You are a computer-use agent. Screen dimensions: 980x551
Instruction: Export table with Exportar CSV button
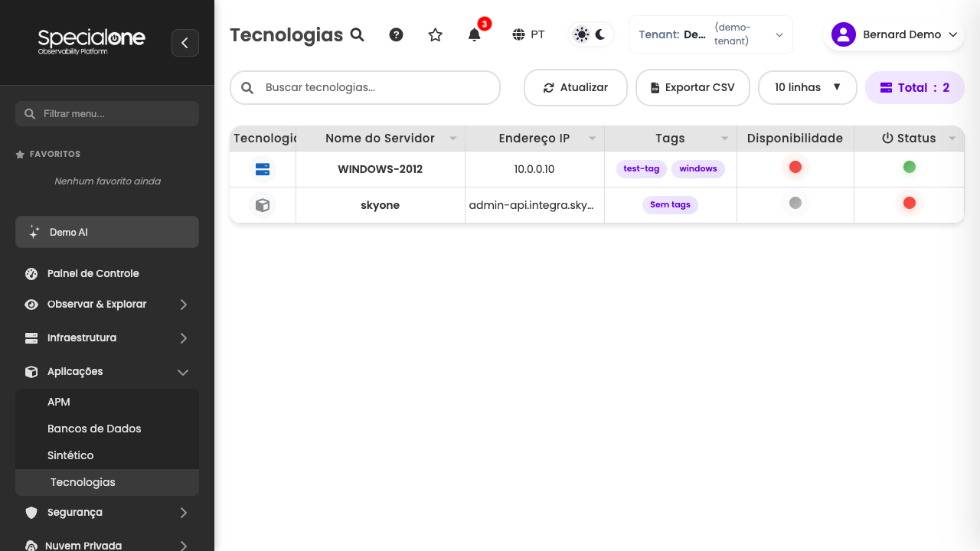click(692, 87)
